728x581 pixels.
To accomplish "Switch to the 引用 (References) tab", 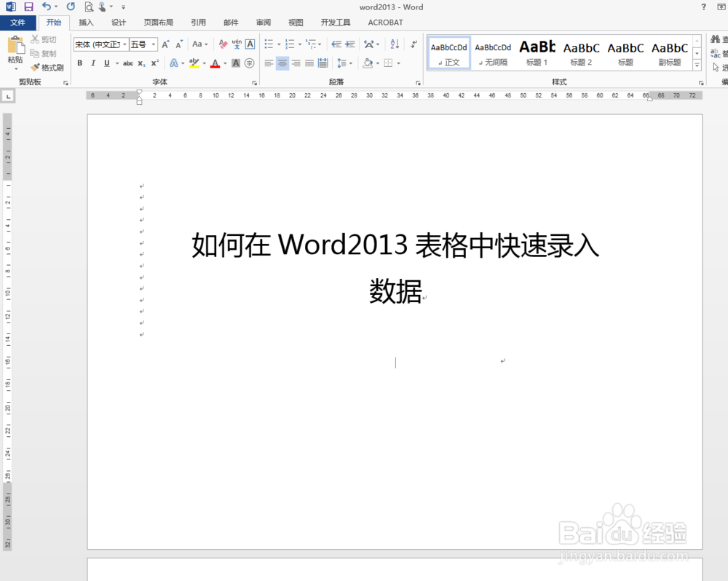I will pos(198,23).
